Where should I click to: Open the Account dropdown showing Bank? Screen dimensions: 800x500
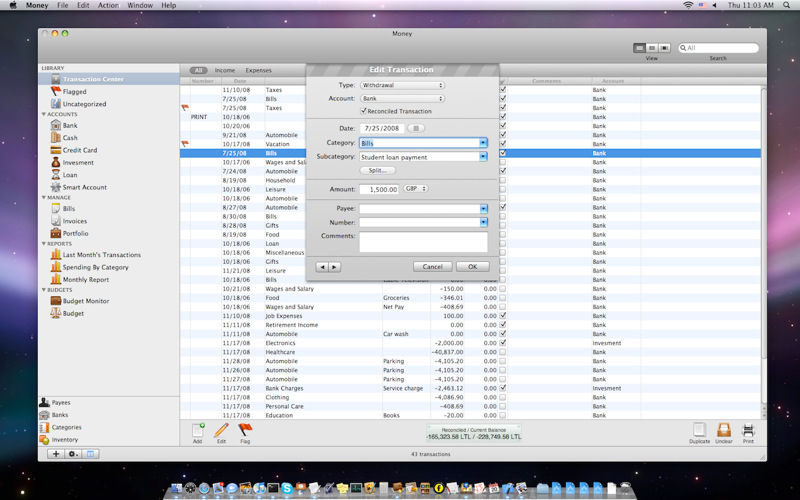tap(402, 98)
